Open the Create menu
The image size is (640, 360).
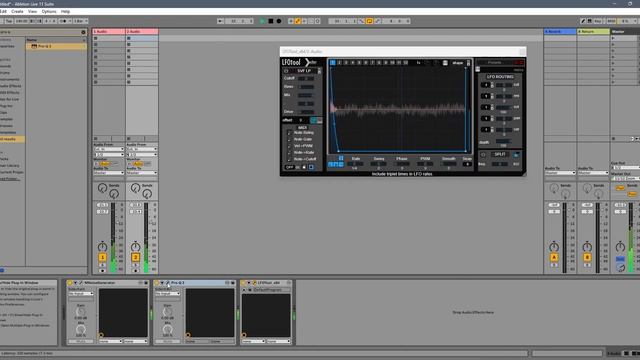[17, 11]
